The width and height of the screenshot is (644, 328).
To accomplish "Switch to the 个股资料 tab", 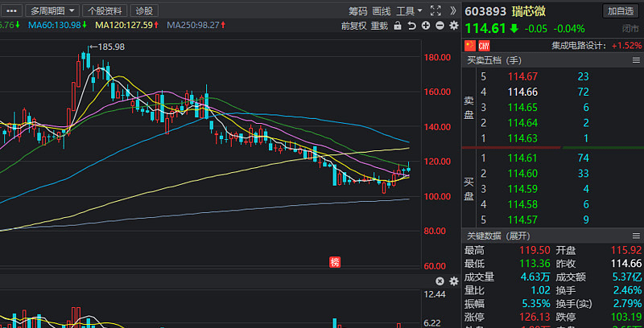I will [x=105, y=10].
